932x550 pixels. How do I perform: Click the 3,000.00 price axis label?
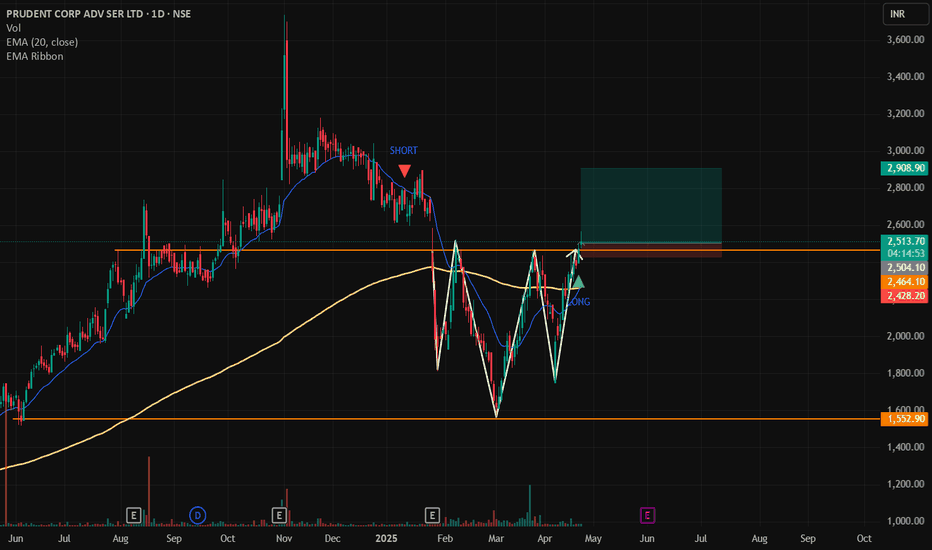pyautogui.click(x=905, y=150)
